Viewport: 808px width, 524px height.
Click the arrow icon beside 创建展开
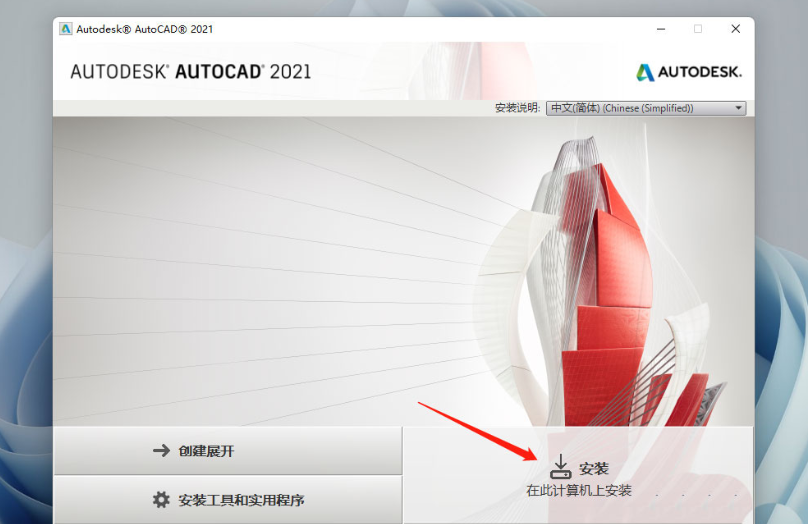[161, 451]
